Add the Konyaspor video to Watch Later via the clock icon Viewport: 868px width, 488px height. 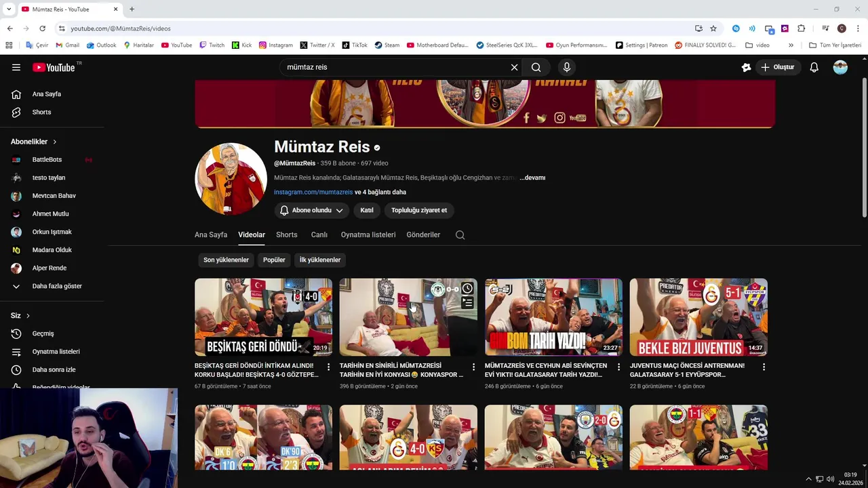click(x=467, y=289)
